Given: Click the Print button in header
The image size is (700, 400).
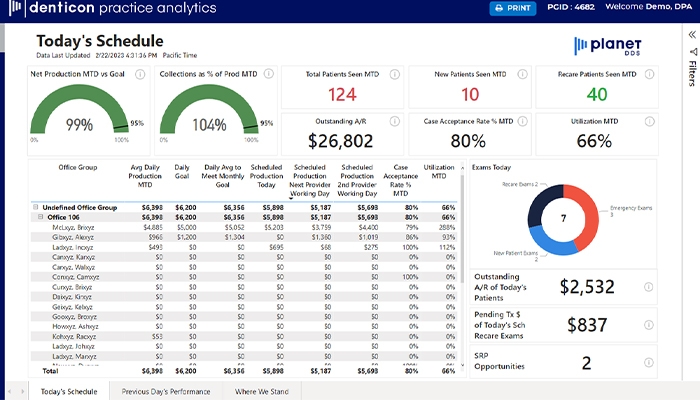Looking at the screenshot, I should point(512,9).
